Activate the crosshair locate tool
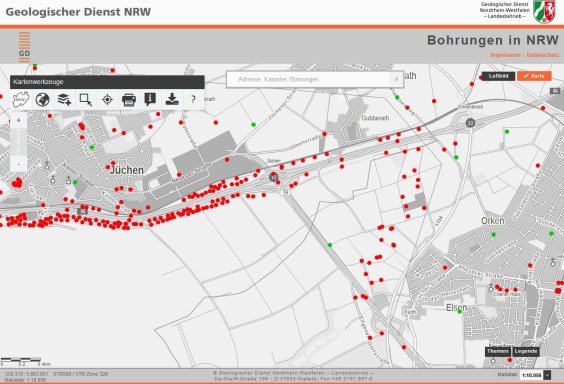This screenshot has height=384, width=564. point(107,100)
